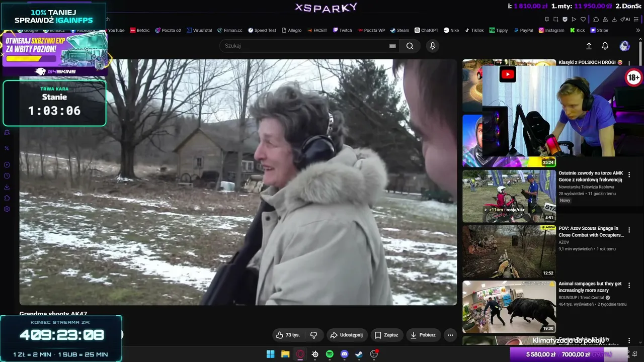644x362 pixels.
Task: Open Opera GX browser from the taskbar
Action: pos(300,354)
